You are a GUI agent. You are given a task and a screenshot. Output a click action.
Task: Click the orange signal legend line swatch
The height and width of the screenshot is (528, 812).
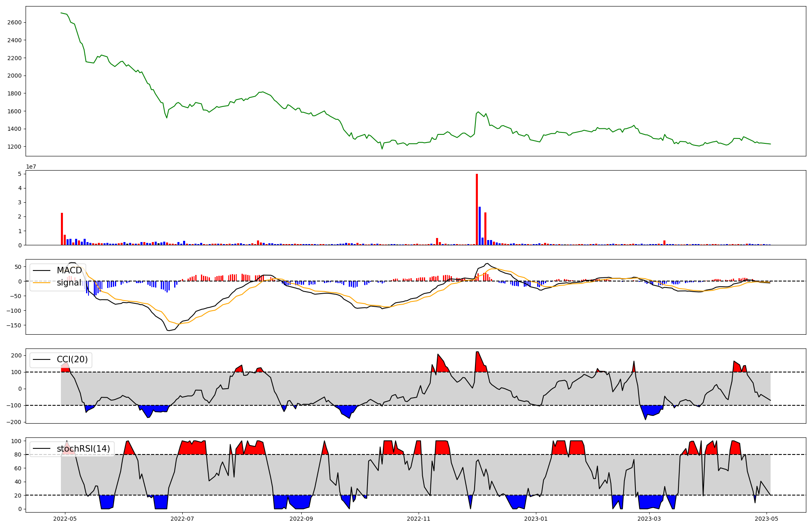click(41, 283)
